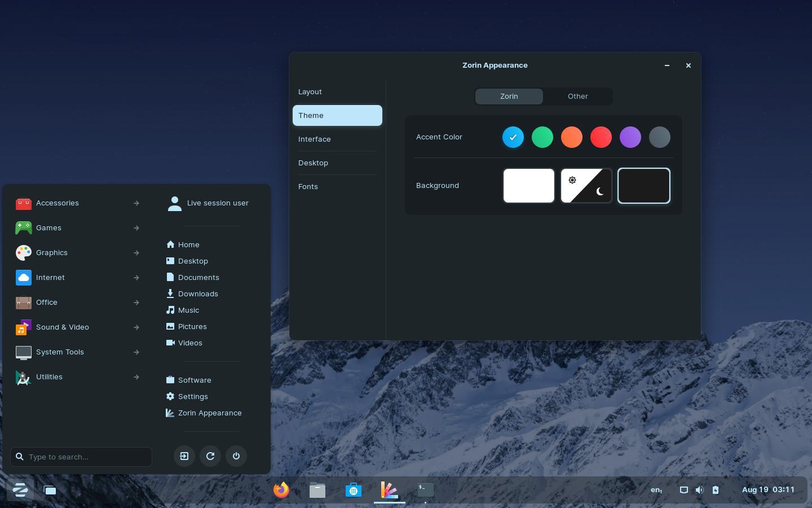Click the logout button in the menu
This screenshot has width=812, height=508.
click(184, 456)
